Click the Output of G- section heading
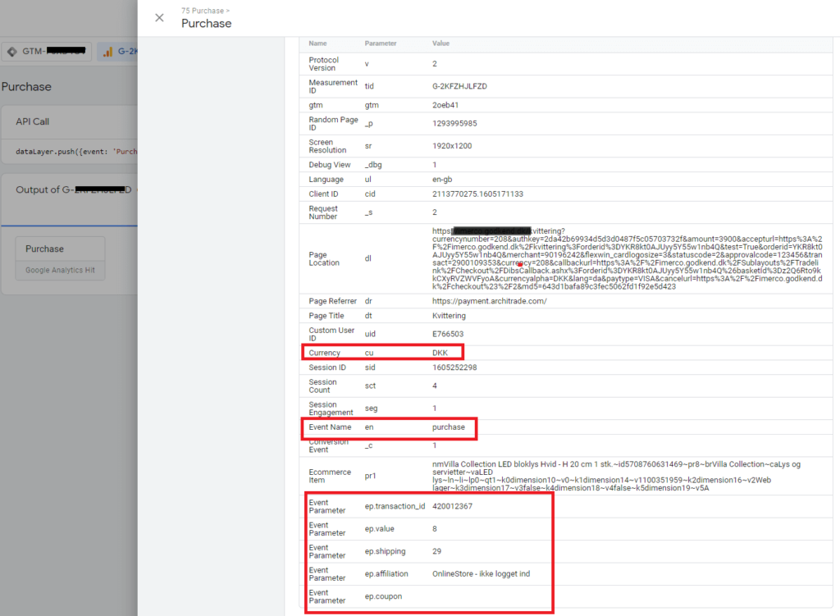Viewport: 840px width, 616px height. tap(73, 189)
